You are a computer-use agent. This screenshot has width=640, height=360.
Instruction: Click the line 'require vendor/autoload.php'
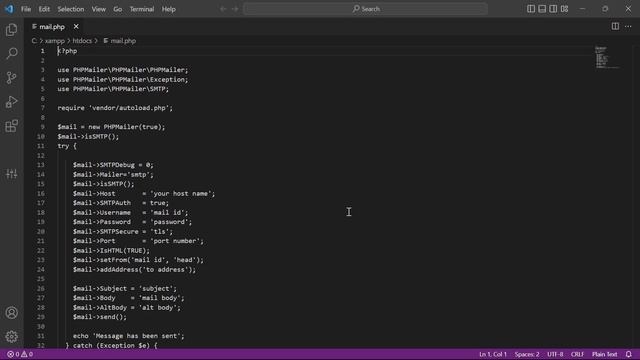pyautogui.click(x=115, y=108)
